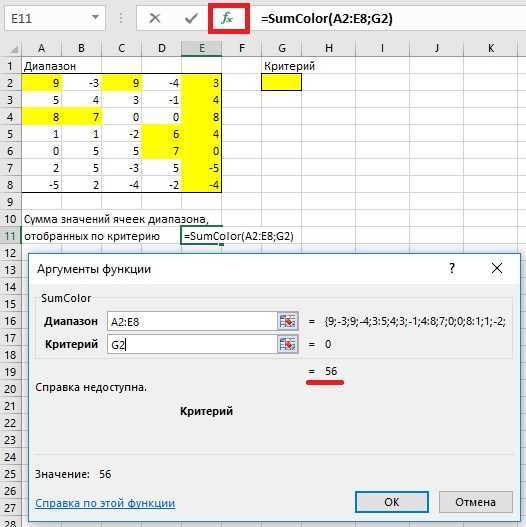Click the formula bar text =SumColor(A2:E8;G2)
Screen dimensions: 526x527
pos(327,18)
